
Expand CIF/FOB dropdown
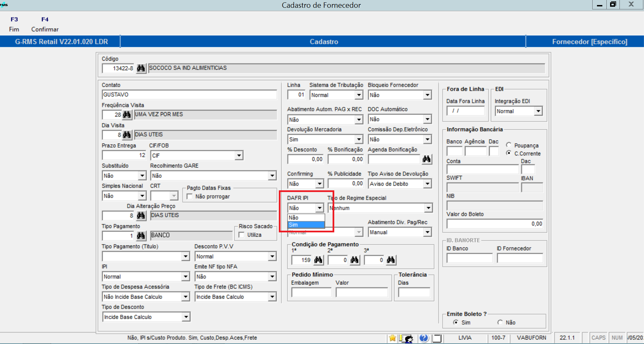pyautogui.click(x=239, y=155)
